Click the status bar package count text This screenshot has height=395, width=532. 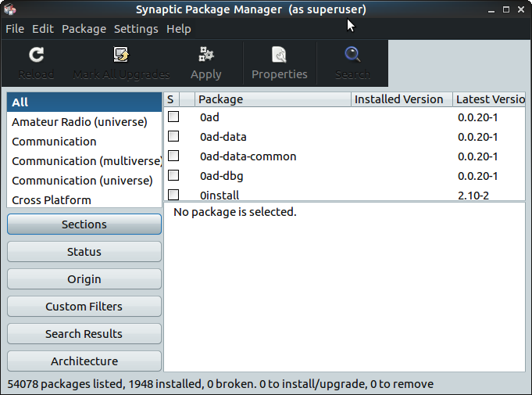click(220, 384)
